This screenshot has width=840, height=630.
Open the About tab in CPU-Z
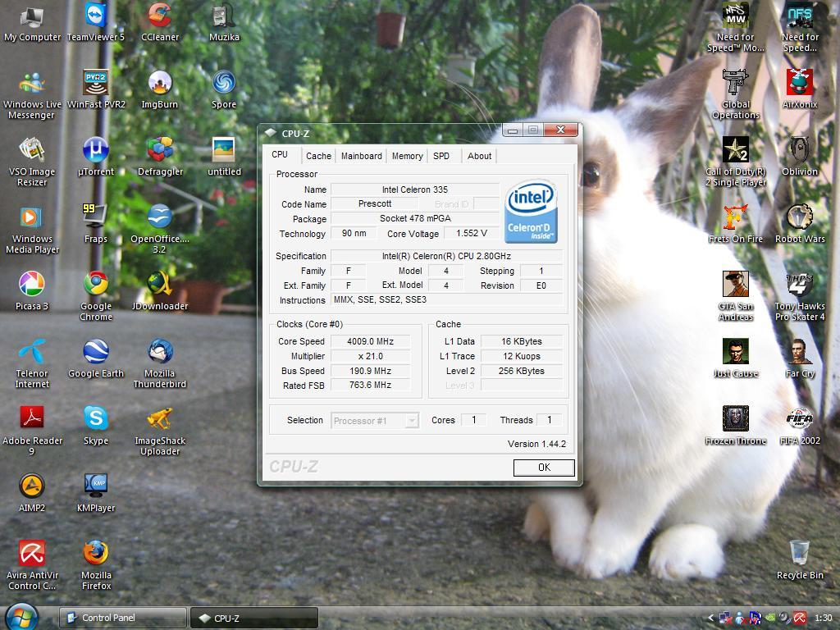(x=479, y=156)
